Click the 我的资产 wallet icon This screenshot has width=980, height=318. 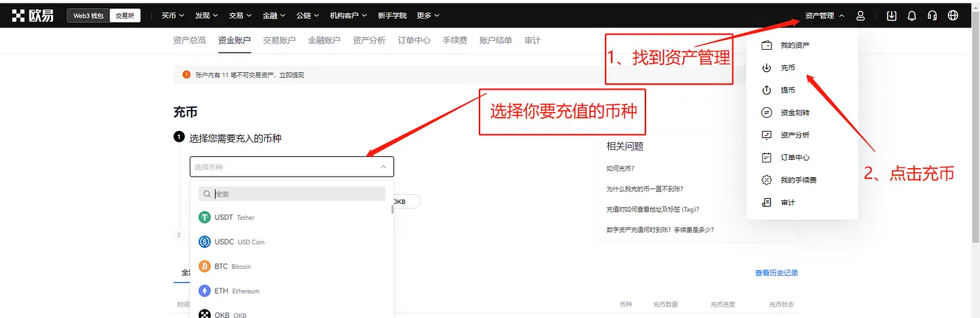click(x=766, y=45)
